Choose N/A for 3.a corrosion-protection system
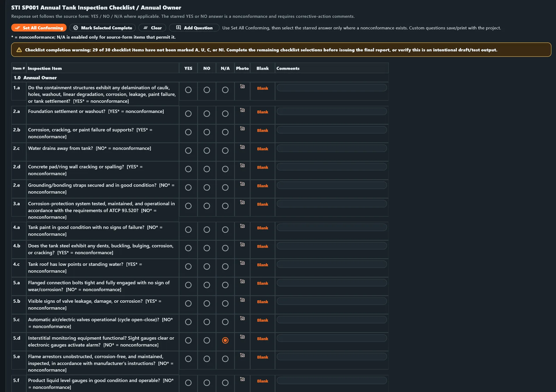The width and height of the screenshot is (556, 392). [225, 206]
